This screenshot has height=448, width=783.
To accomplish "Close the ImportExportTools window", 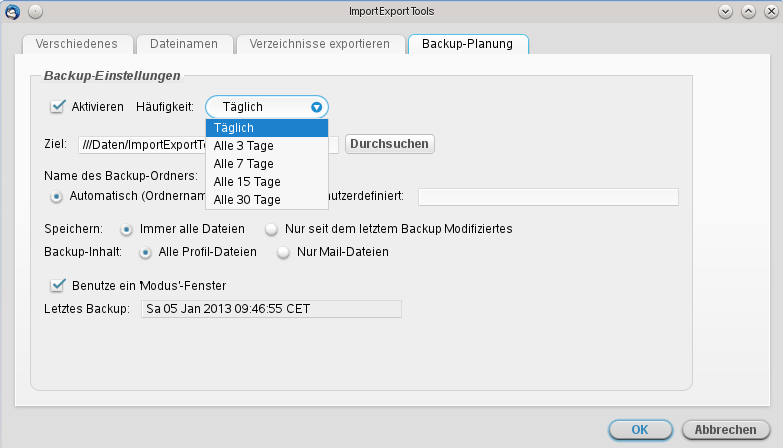I will point(769,11).
